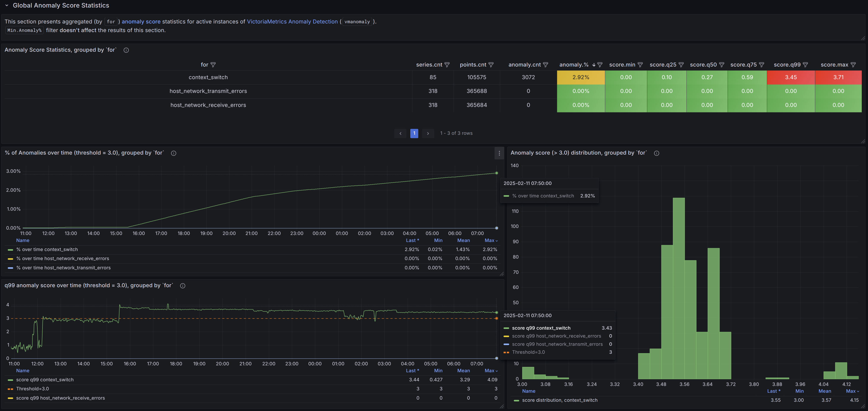The width and height of the screenshot is (868, 411).
Task: Toggle 'score q99 context_switch' legend series
Action: [44, 380]
